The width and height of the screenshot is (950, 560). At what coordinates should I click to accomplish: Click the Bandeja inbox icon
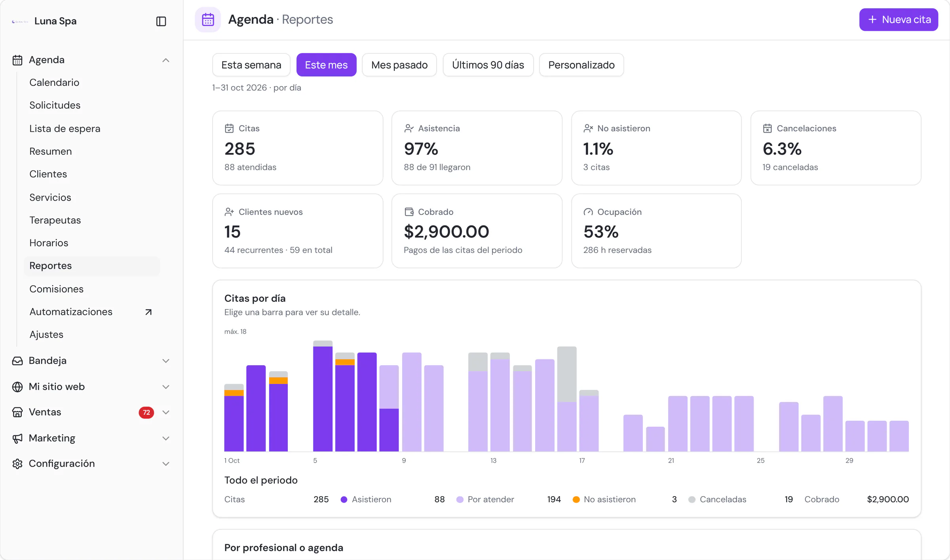coord(17,361)
